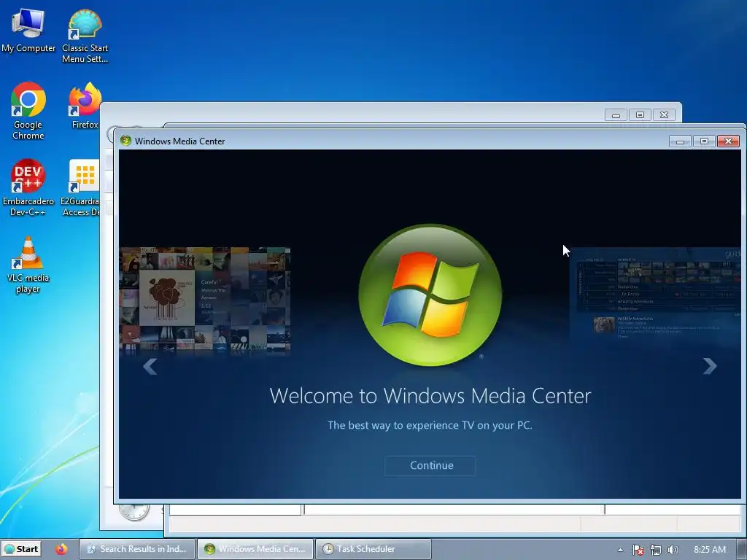Click Continue in Windows Media Center

(x=430, y=465)
